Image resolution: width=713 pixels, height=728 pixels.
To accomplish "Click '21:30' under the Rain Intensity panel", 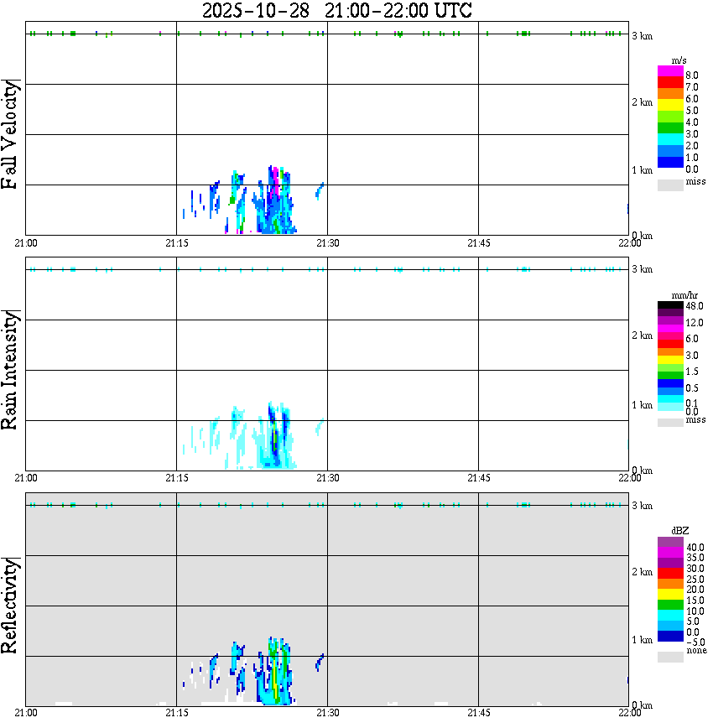I will coord(328,478).
